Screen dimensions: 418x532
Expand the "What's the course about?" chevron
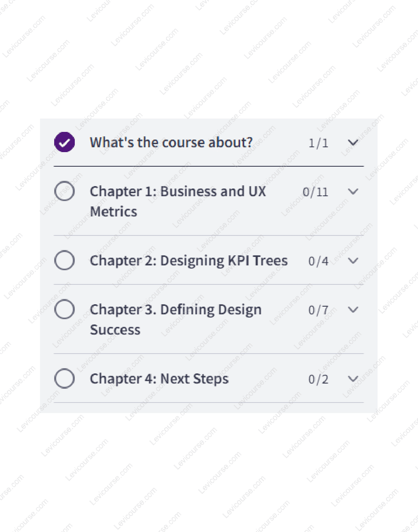click(x=353, y=142)
